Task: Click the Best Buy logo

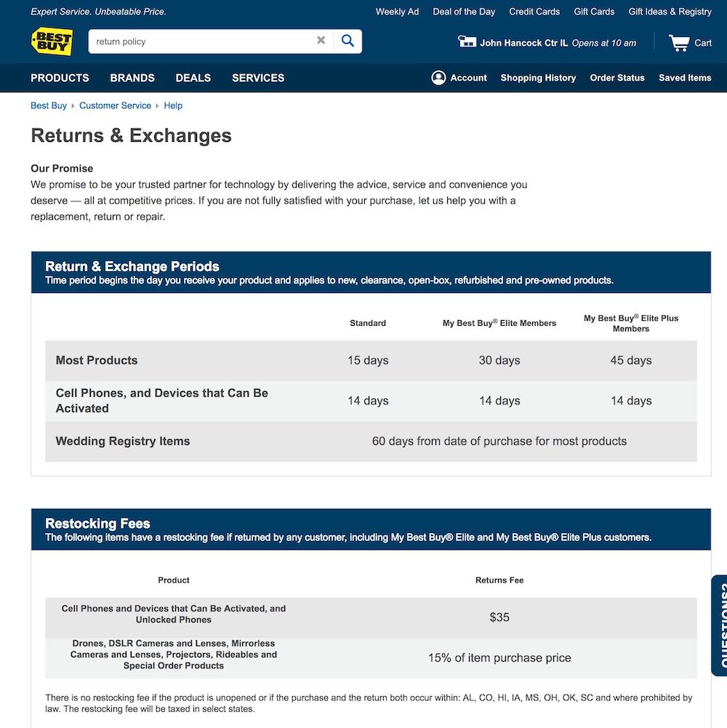Action: coord(52,41)
